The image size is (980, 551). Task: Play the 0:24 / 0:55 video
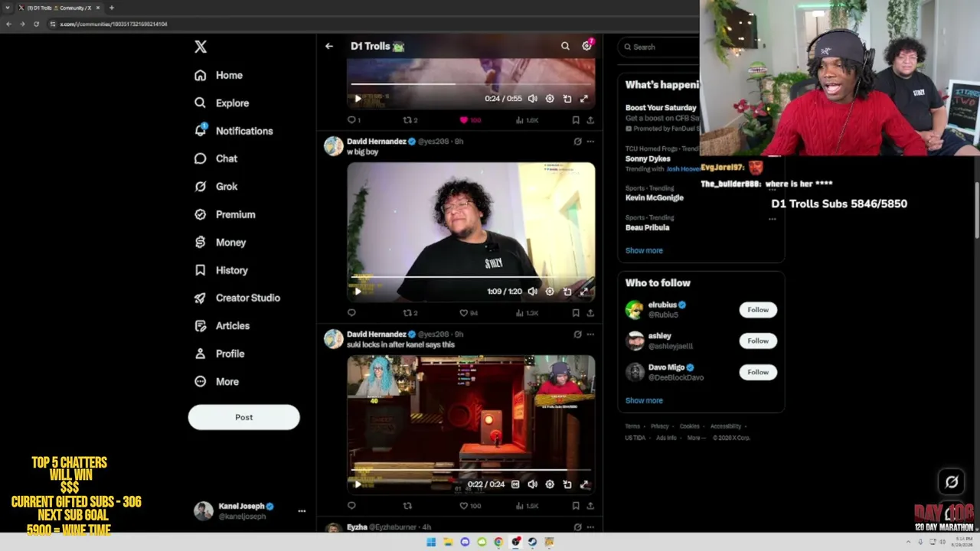click(x=358, y=99)
